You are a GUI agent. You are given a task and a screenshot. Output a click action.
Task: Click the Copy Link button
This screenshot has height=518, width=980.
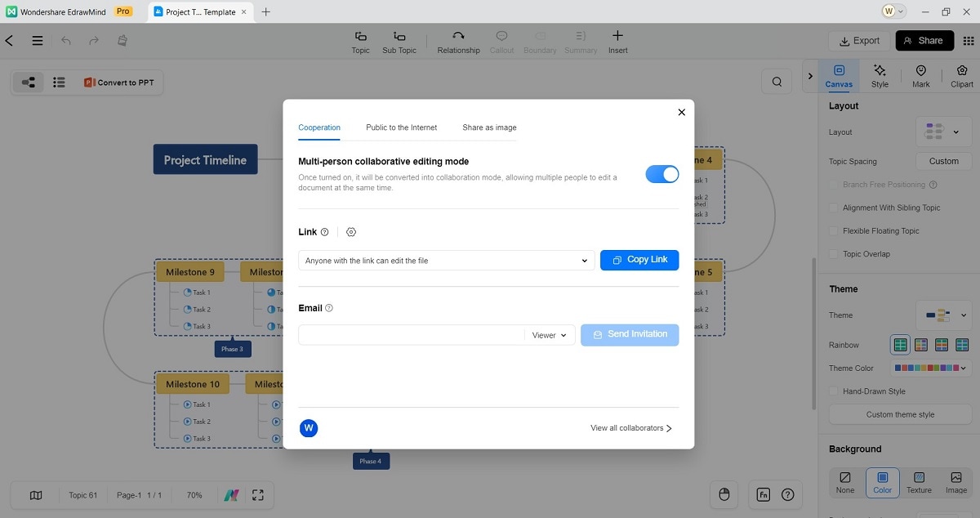tap(639, 260)
